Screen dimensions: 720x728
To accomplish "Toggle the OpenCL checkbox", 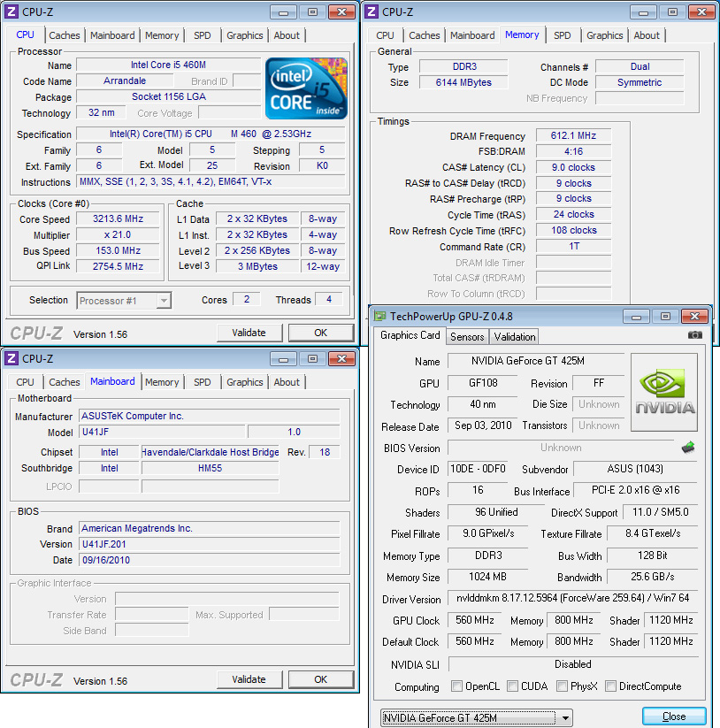I will point(456,686).
